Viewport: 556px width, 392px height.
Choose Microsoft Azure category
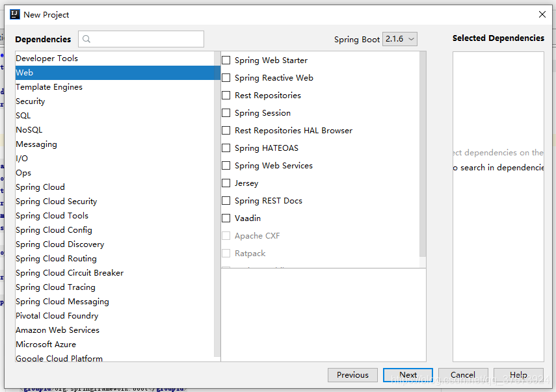[115, 344]
